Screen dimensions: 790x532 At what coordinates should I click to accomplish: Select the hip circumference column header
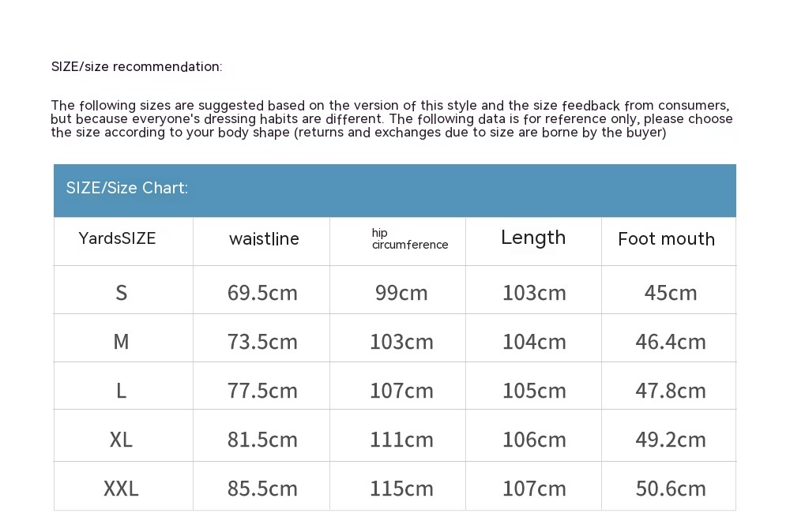[409, 238]
